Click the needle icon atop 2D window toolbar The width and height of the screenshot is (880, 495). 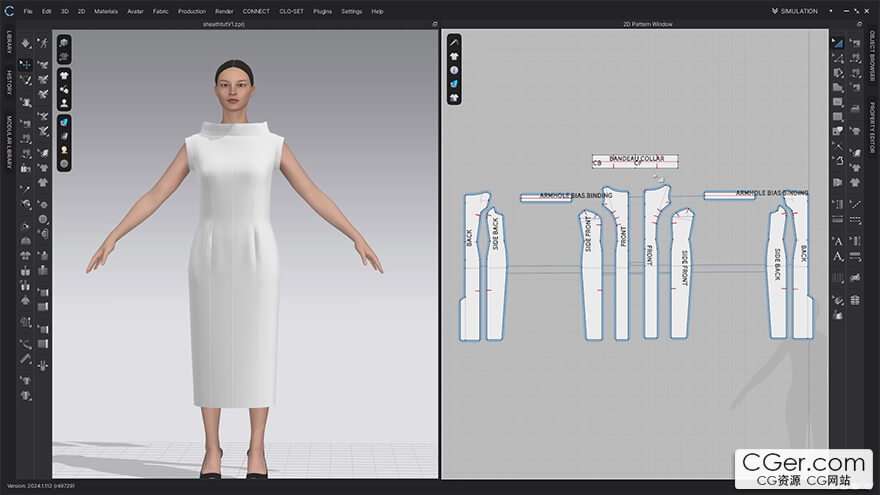click(x=454, y=43)
